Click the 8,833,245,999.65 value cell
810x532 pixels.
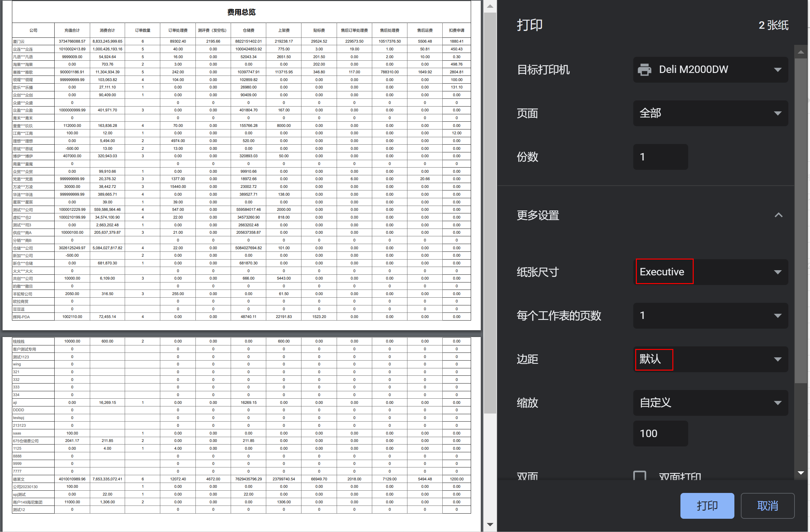tap(107, 41)
